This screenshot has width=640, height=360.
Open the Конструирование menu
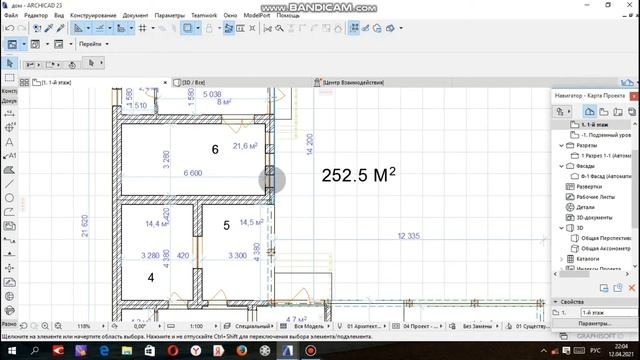[x=93, y=16]
